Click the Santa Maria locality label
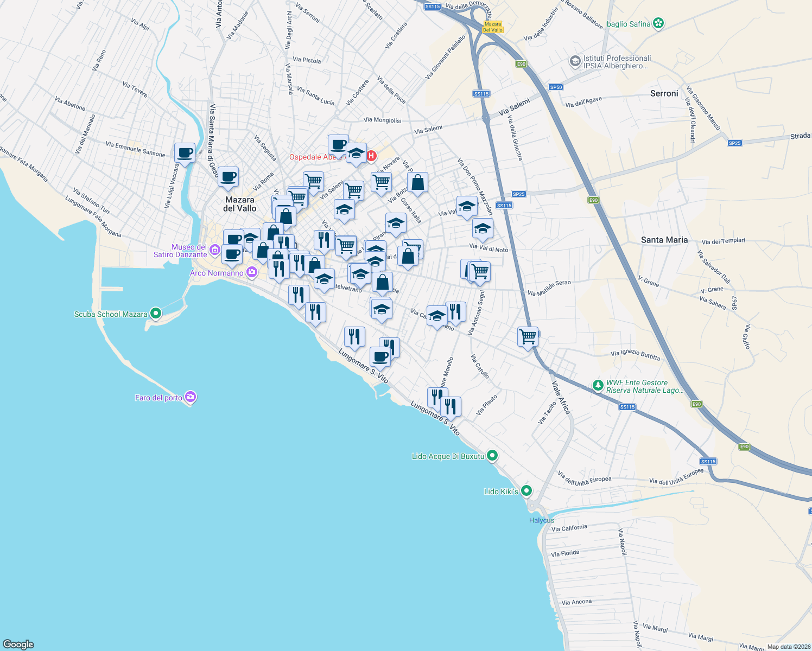 click(664, 240)
